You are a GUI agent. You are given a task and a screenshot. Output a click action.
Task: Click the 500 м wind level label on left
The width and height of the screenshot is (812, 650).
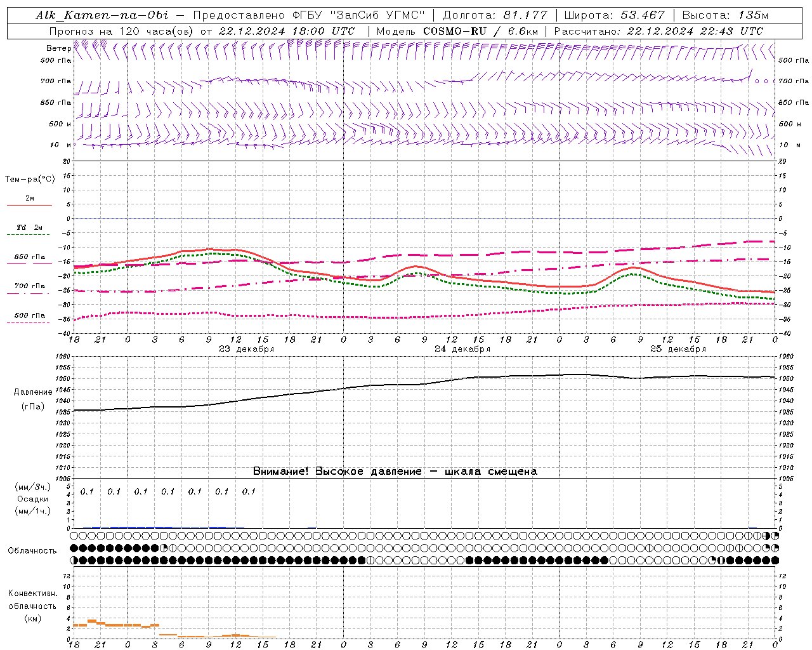point(60,124)
